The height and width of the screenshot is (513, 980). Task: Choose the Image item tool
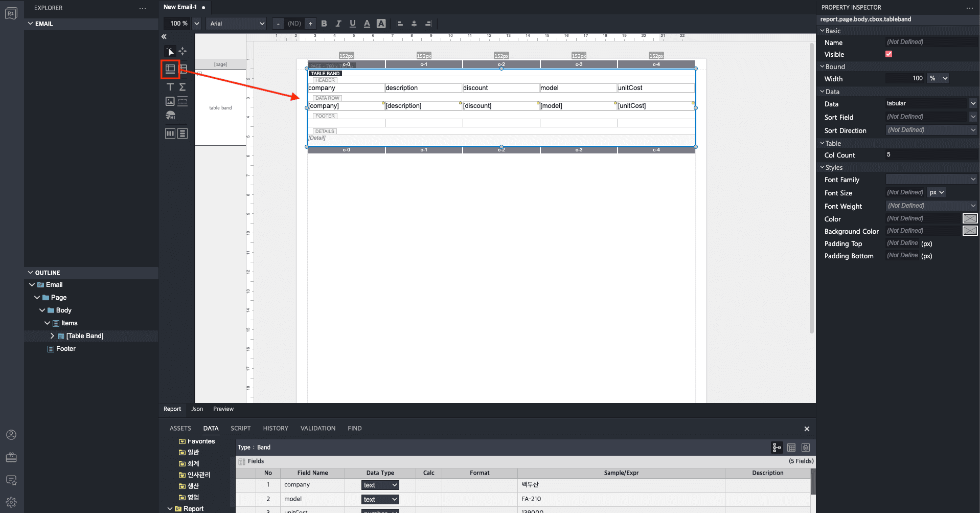[x=170, y=101]
